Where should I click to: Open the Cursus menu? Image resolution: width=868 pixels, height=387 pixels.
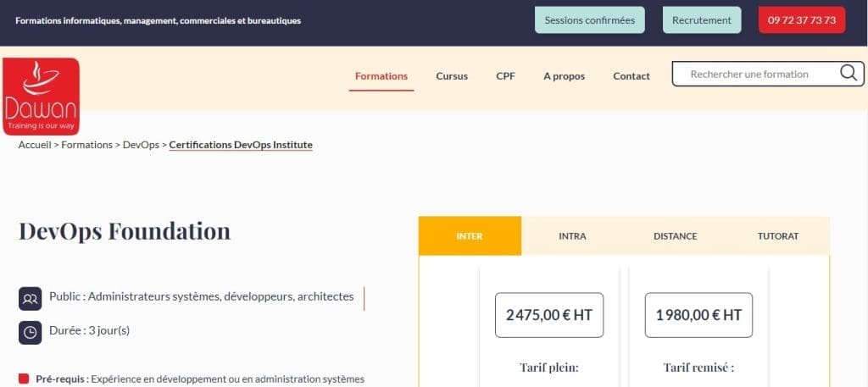click(x=452, y=76)
